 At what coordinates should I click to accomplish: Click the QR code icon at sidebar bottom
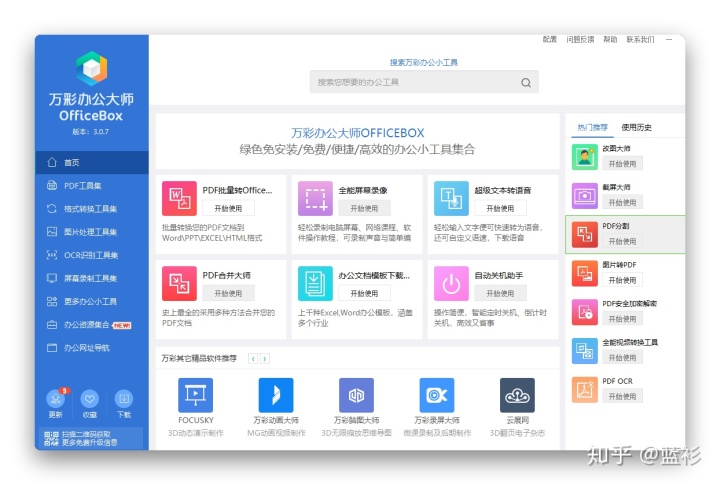pos(51,439)
